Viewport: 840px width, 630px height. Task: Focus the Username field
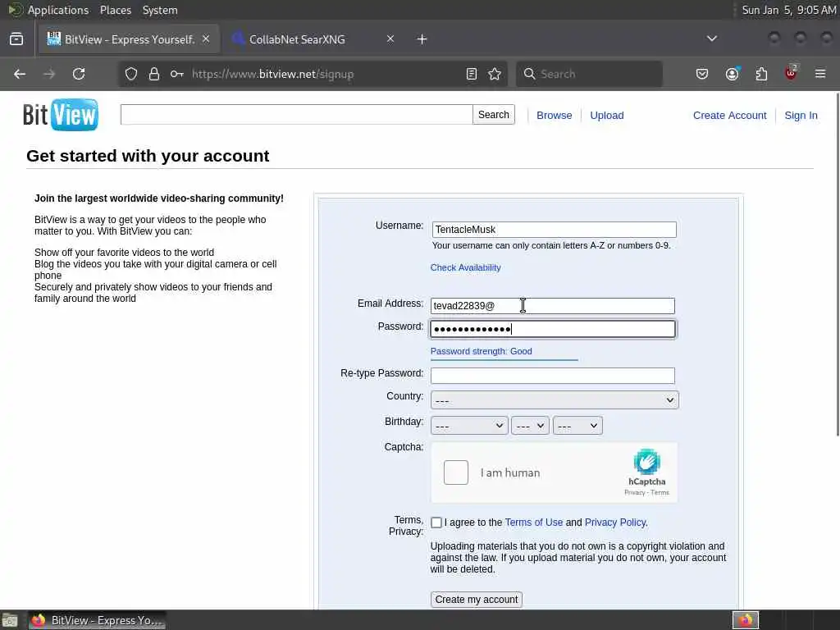click(x=554, y=230)
